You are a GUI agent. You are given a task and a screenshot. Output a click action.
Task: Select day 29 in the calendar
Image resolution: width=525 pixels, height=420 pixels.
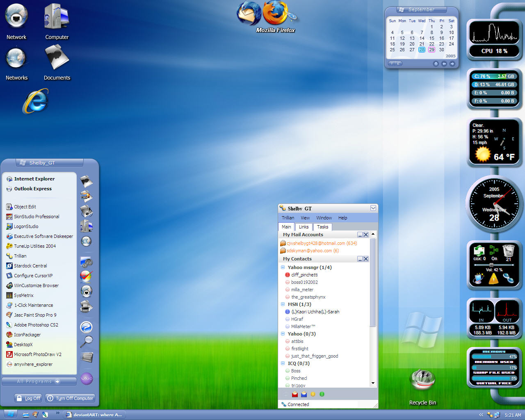click(431, 50)
